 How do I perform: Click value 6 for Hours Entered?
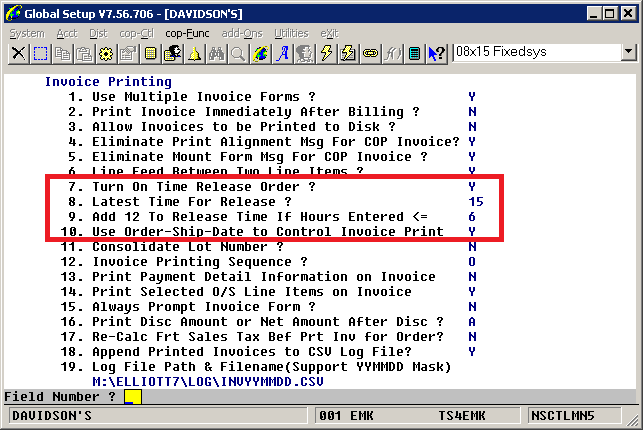[x=472, y=216]
